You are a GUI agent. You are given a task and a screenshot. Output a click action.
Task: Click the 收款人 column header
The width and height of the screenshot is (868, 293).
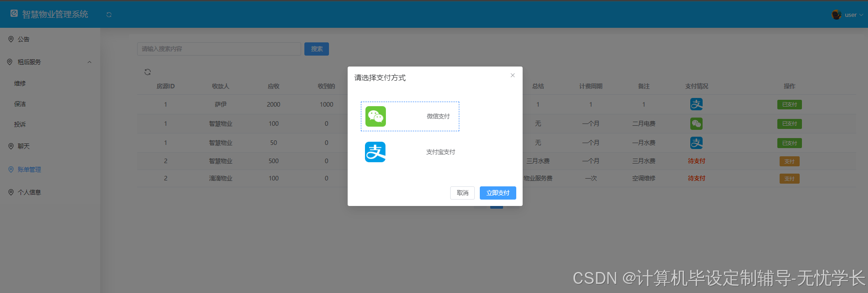221,86
